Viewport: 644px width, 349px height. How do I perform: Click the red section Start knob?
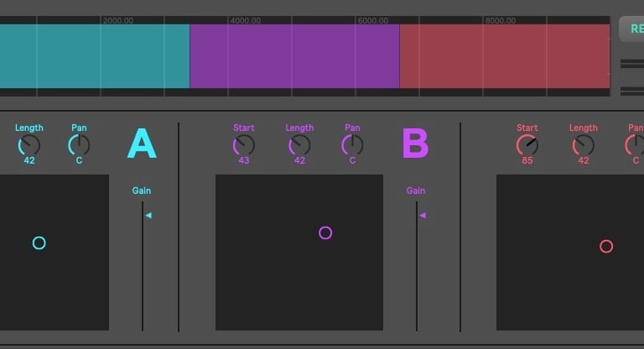tap(527, 145)
